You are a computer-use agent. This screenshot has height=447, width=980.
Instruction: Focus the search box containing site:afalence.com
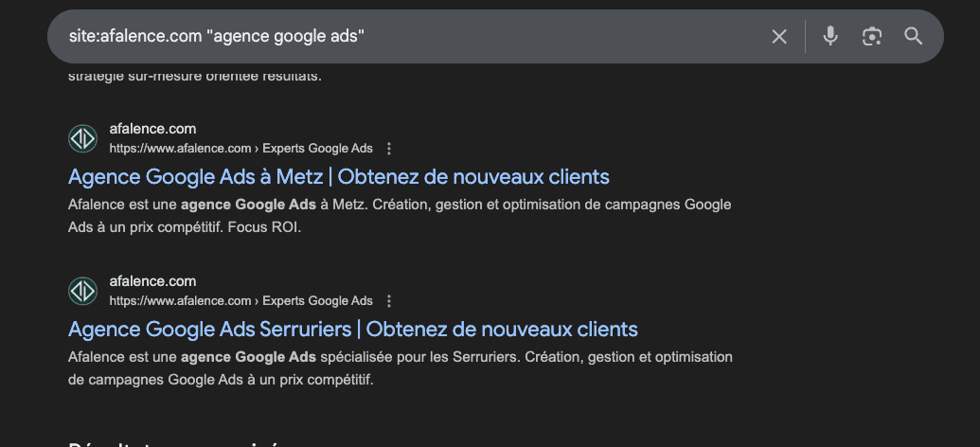[x=407, y=37]
